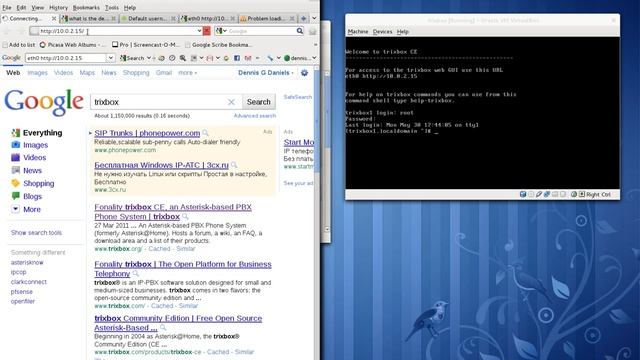640x360 pixels.
Task: Close the 'what is the de...' tab
Action: click(x=113, y=18)
